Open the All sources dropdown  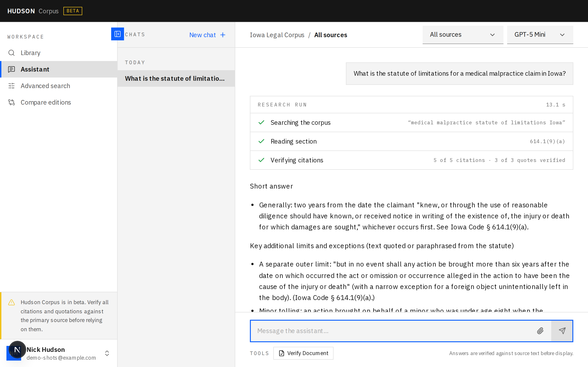[x=463, y=35]
